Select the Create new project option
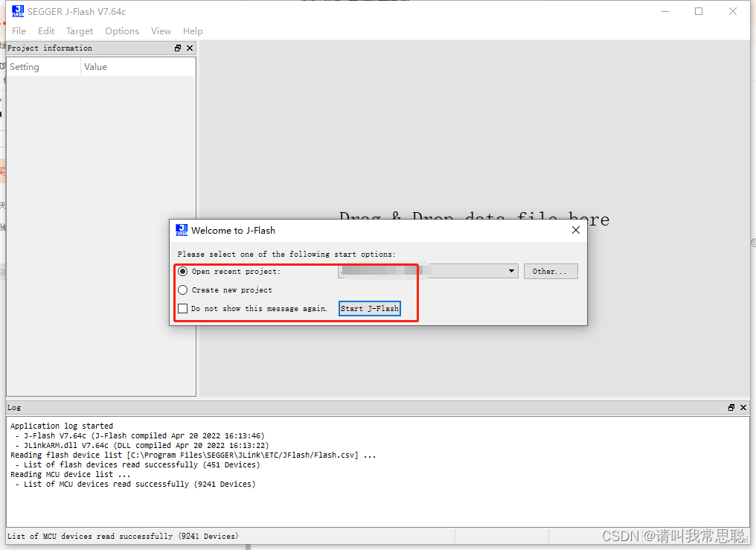Image resolution: width=756 pixels, height=550 pixels. coord(183,290)
